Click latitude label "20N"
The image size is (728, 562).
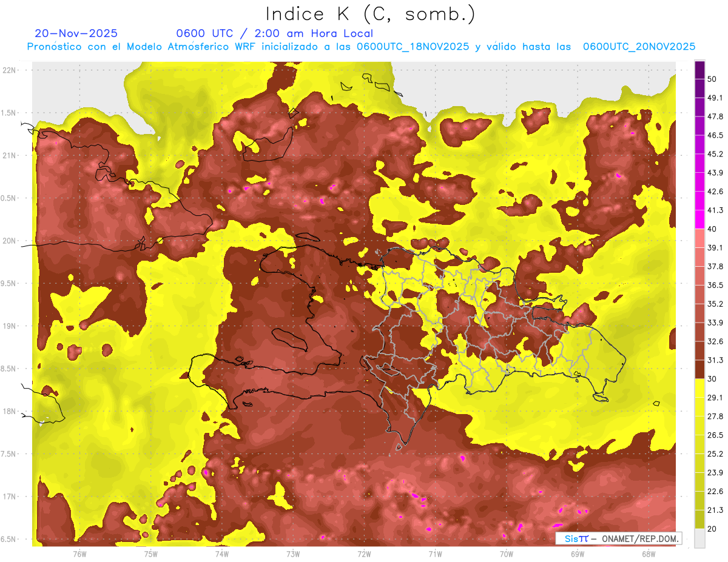coord(10,241)
